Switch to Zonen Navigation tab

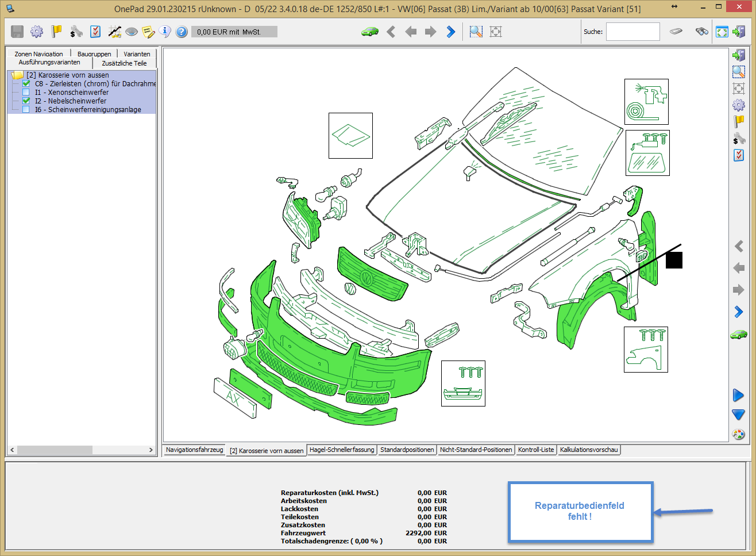[38, 53]
